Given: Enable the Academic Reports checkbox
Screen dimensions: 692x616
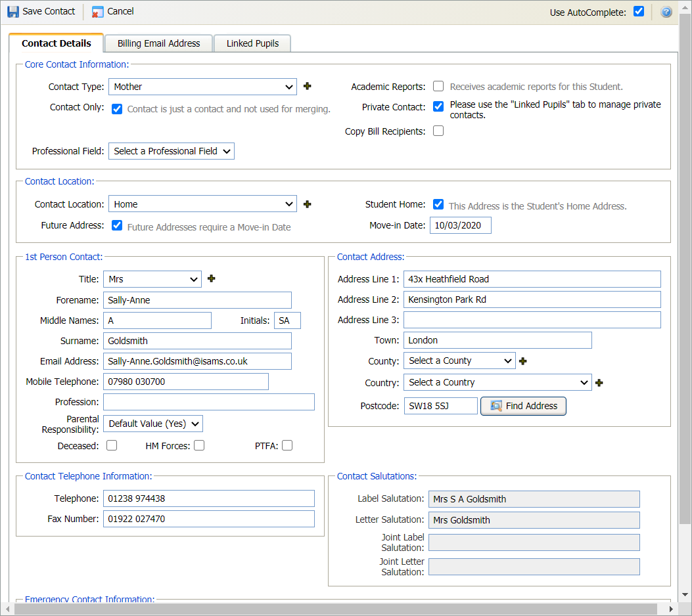Looking at the screenshot, I should tap(438, 86).
